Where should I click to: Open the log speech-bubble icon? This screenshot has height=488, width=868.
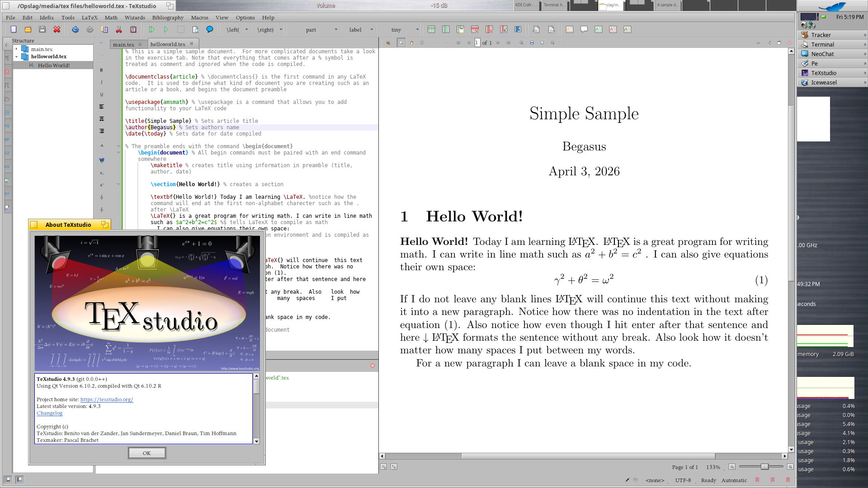[210, 29]
